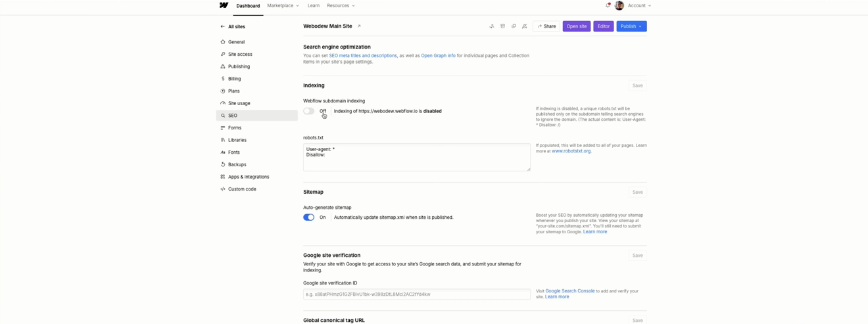Click the Forms icon in sidebar
The height and width of the screenshot is (324, 868).
223,128
